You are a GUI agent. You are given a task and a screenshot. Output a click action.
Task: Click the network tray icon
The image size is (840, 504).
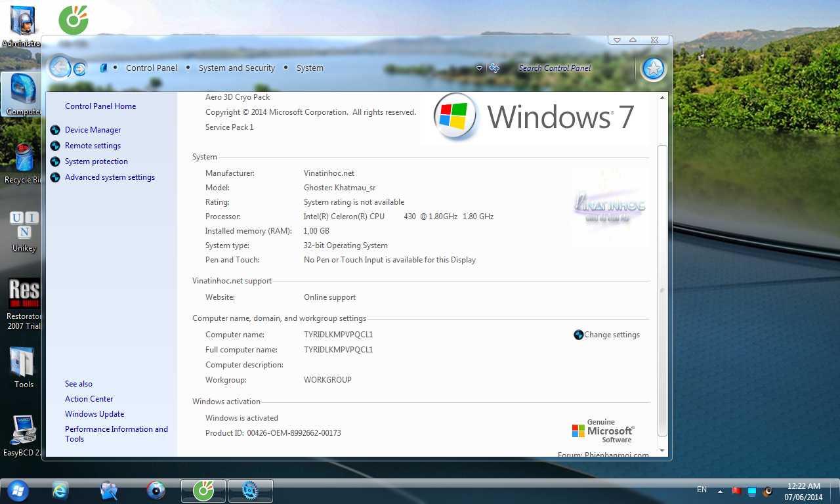pos(752,490)
